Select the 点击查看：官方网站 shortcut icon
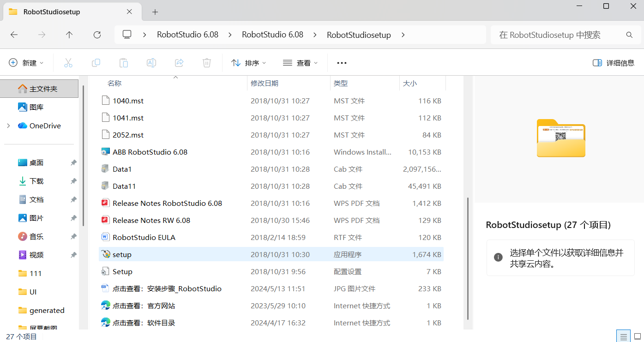 click(x=106, y=306)
